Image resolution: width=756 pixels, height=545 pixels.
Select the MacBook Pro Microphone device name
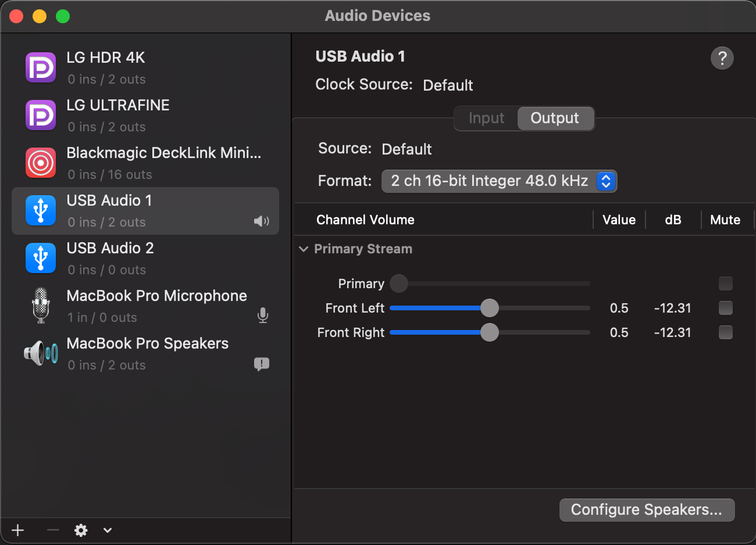(x=156, y=296)
